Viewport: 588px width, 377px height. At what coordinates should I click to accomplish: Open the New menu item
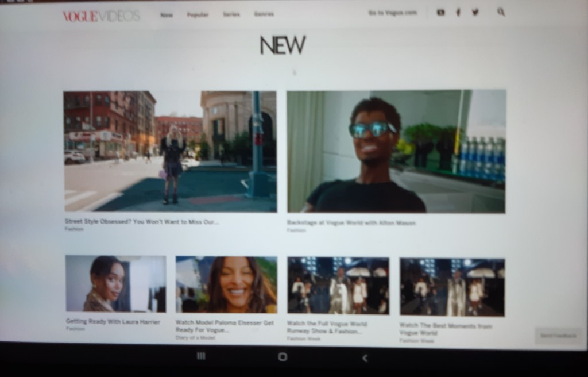pyautogui.click(x=167, y=14)
